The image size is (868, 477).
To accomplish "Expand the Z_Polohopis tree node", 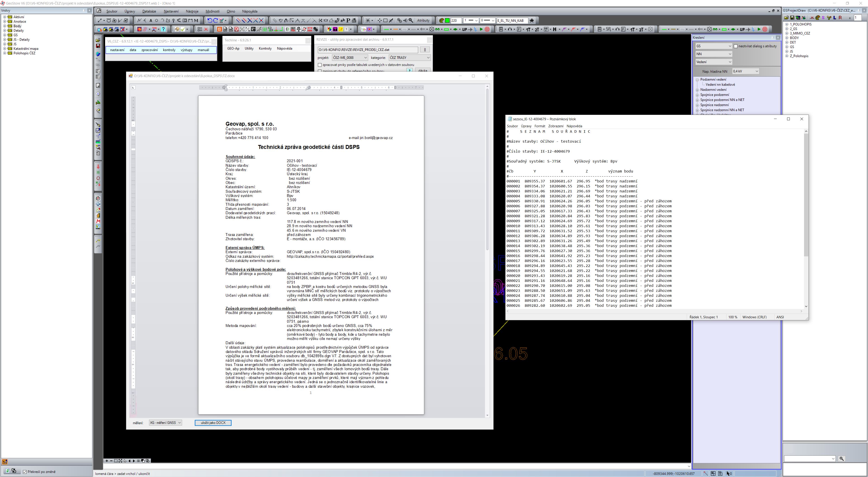I will pos(787,56).
